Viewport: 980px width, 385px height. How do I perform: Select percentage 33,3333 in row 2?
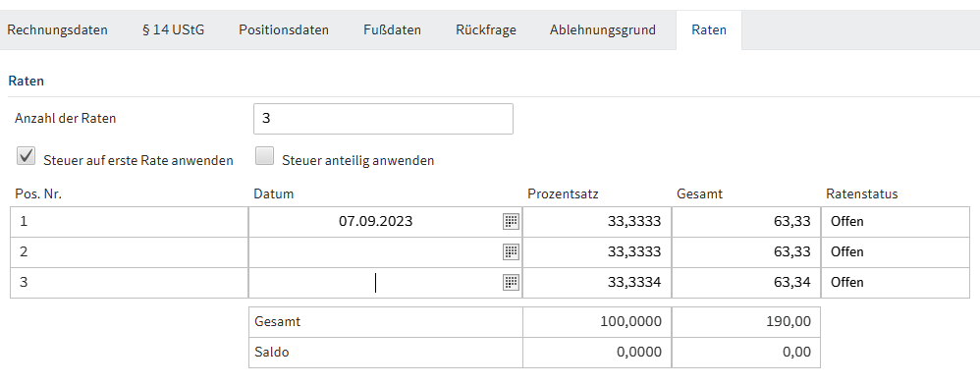click(x=597, y=251)
